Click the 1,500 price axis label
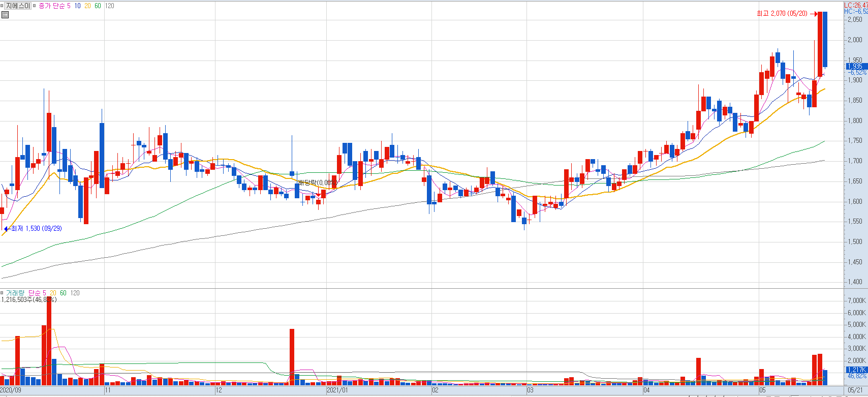 click(855, 242)
